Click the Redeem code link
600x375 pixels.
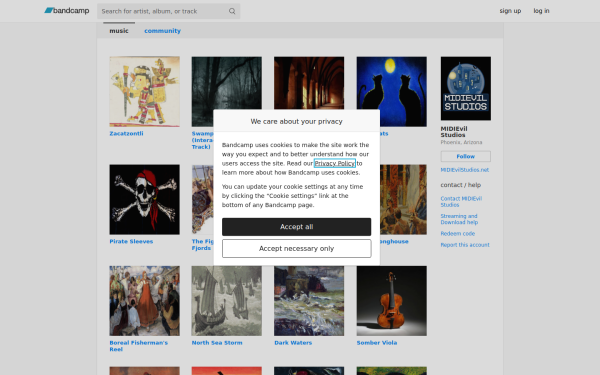[458, 233]
